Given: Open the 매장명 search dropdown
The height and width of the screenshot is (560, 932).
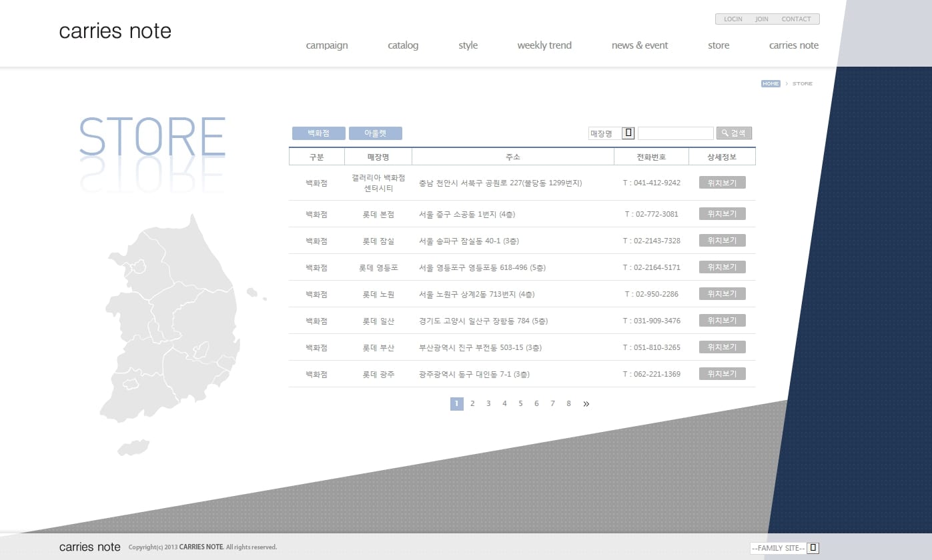Looking at the screenshot, I should point(611,133).
